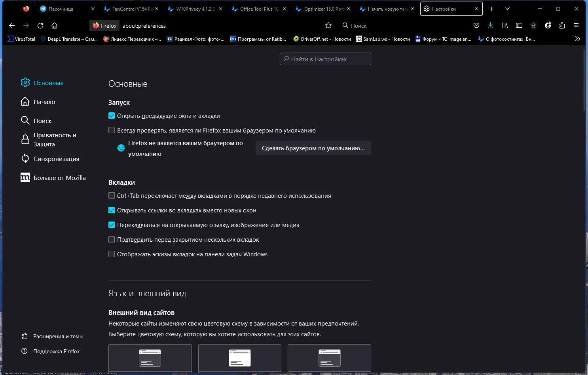Close the Optimizer 15.0 tab
This screenshot has height=375, width=588.
coord(349,9)
